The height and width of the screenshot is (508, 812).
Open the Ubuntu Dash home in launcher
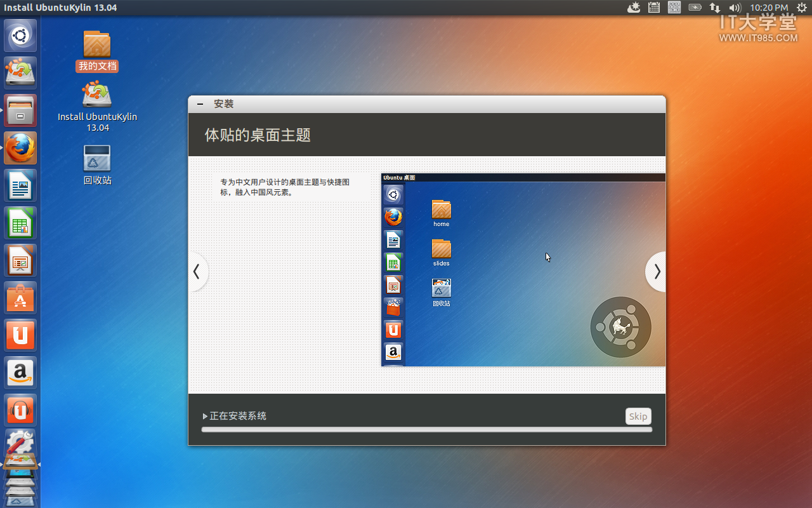point(20,36)
